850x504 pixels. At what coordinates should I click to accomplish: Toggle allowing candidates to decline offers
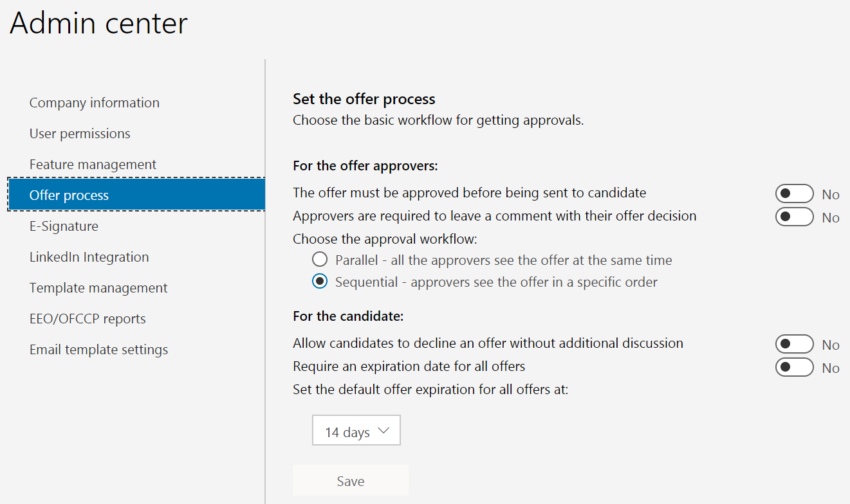(x=794, y=343)
